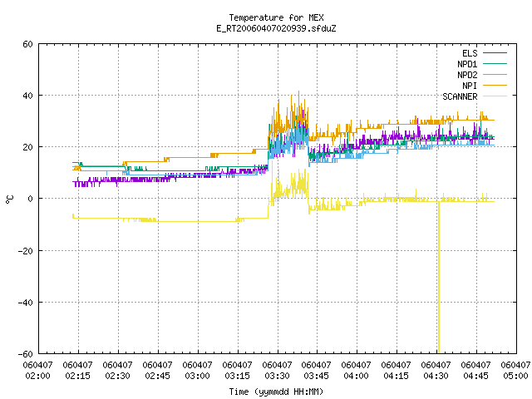Click the x-axis tick label 02:45

point(157,376)
